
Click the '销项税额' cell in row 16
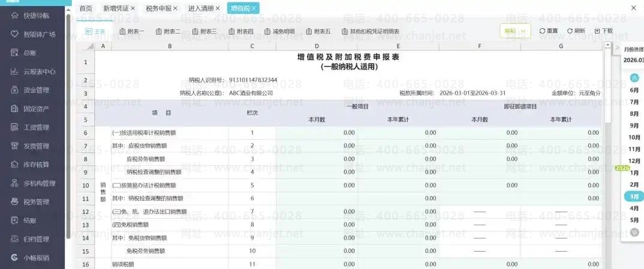170,264
